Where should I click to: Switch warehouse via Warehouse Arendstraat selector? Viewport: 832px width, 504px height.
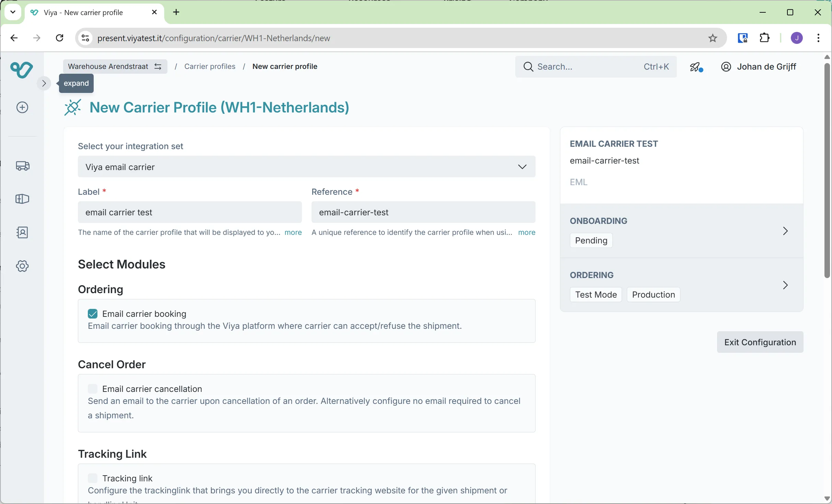(115, 67)
